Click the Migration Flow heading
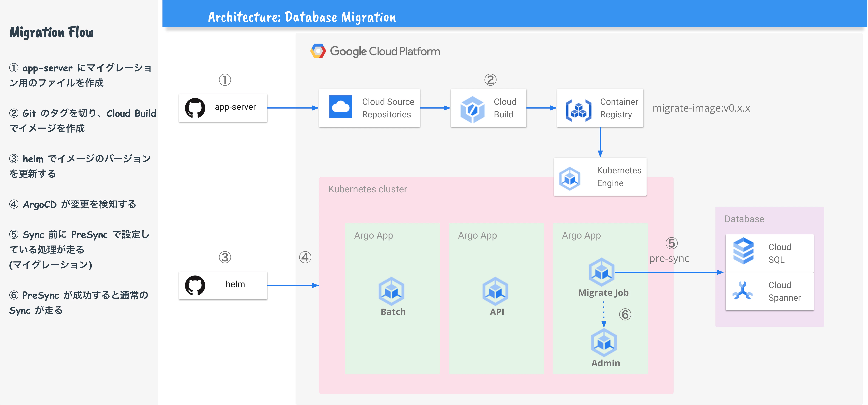Viewport: 868px width, 405px height. [51, 32]
